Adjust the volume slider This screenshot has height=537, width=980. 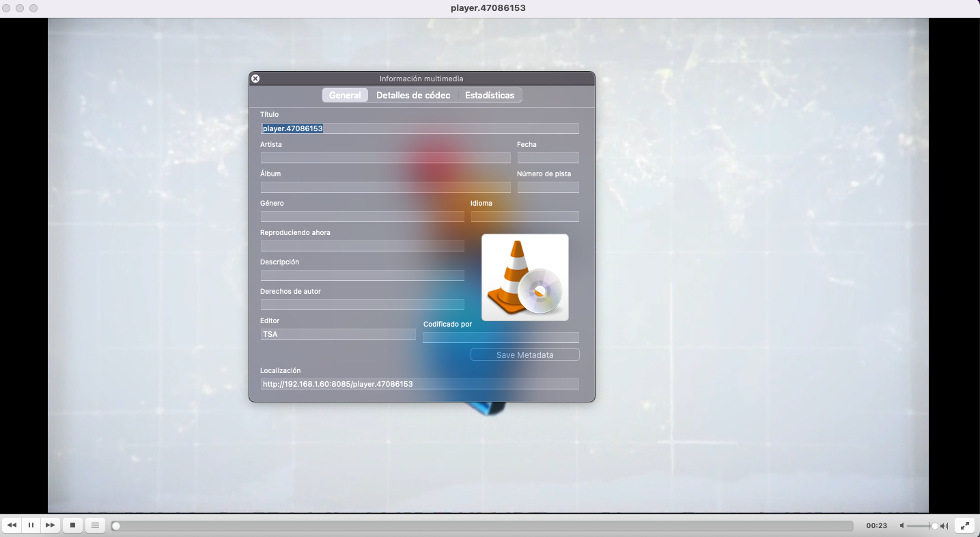tap(922, 525)
